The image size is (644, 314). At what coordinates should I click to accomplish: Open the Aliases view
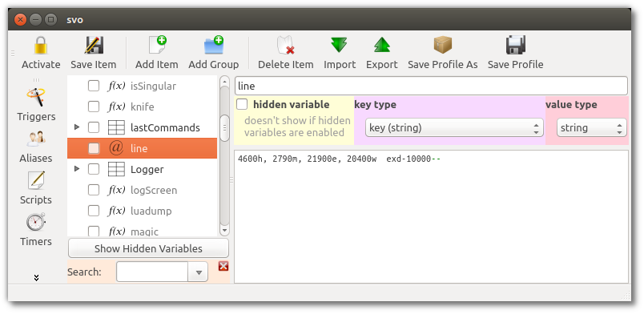click(x=36, y=147)
